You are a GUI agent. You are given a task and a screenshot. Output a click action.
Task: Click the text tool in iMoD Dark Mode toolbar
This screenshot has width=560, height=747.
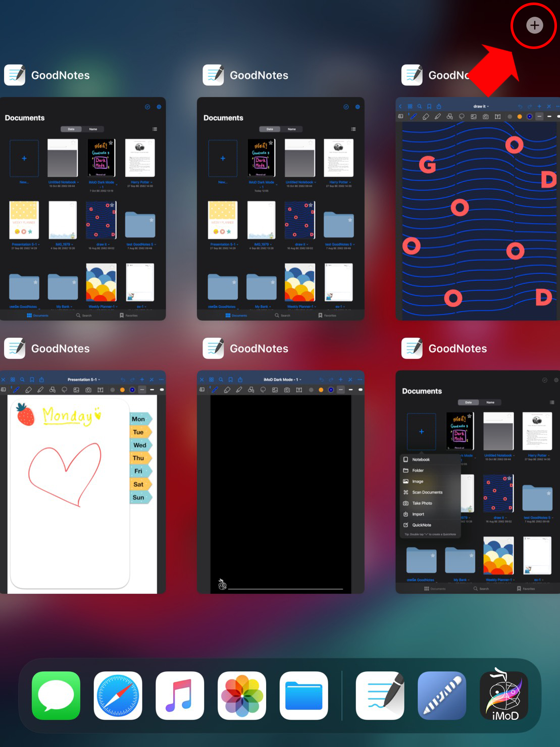point(299,390)
